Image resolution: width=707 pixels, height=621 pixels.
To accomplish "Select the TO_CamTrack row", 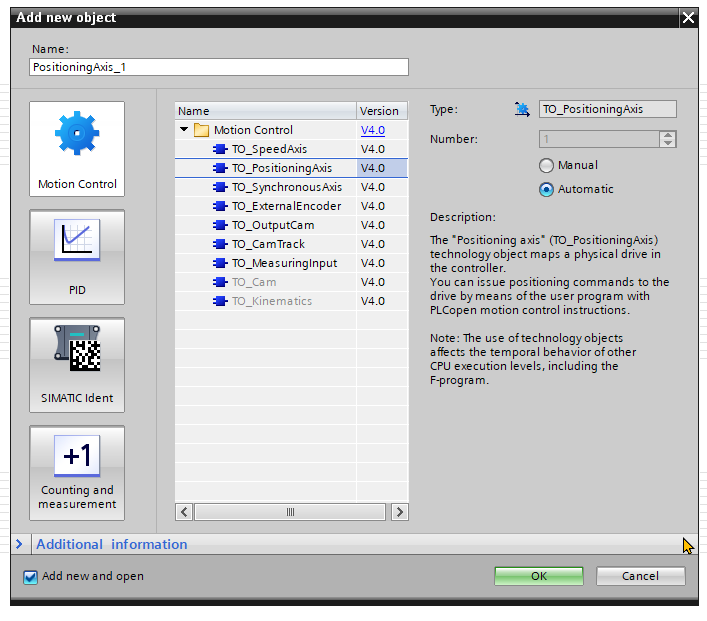I will [291, 244].
